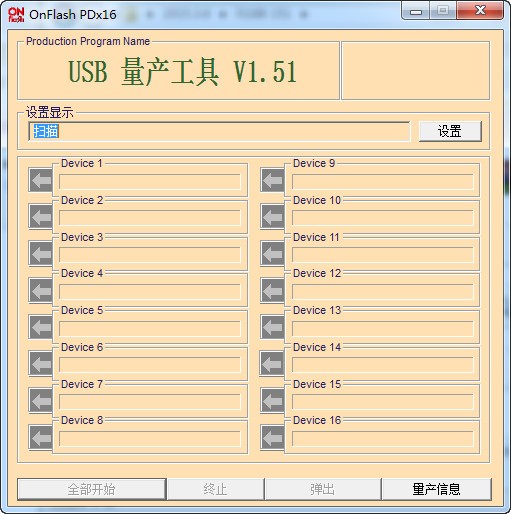Minimize the OnFlash PDx16 window

[416, 12]
